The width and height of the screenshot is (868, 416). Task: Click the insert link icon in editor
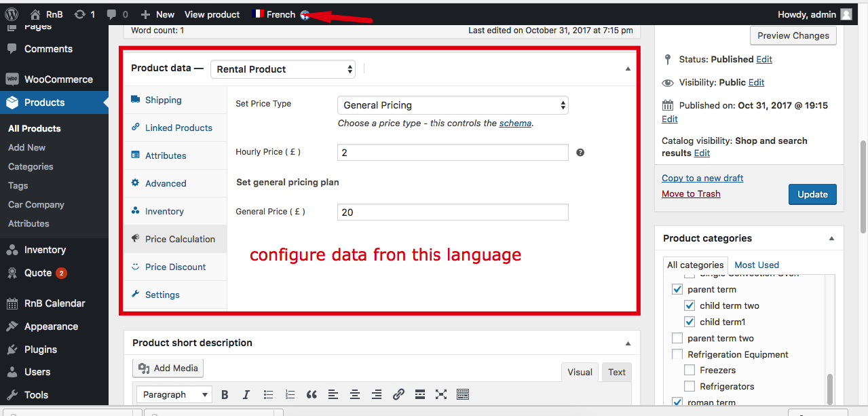[x=398, y=394]
